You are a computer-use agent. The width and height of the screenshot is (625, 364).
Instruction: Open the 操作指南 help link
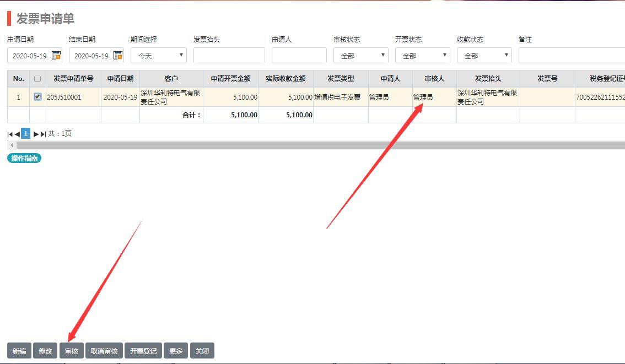tap(24, 158)
